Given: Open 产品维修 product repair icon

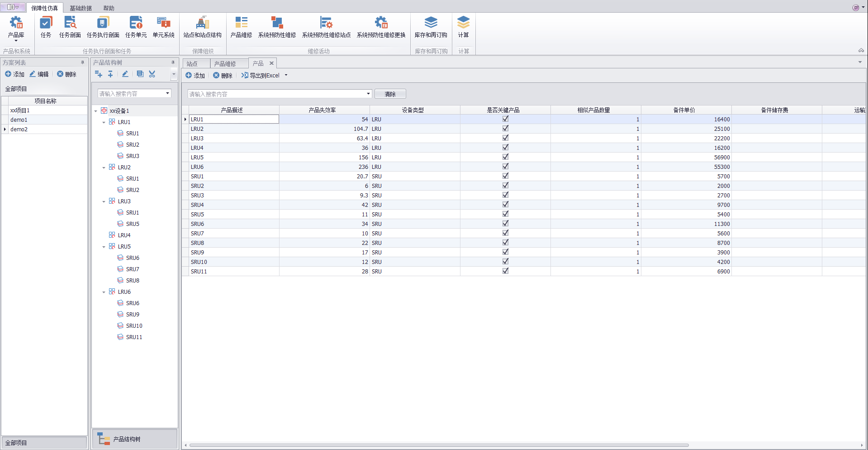Looking at the screenshot, I should point(241,24).
